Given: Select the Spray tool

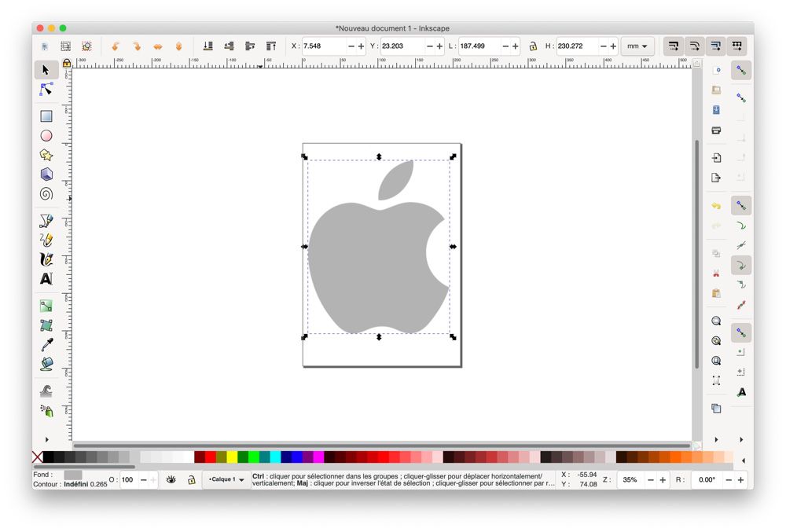Looking at the screenshot, I should pyautogui.click(x=46, y=411).
